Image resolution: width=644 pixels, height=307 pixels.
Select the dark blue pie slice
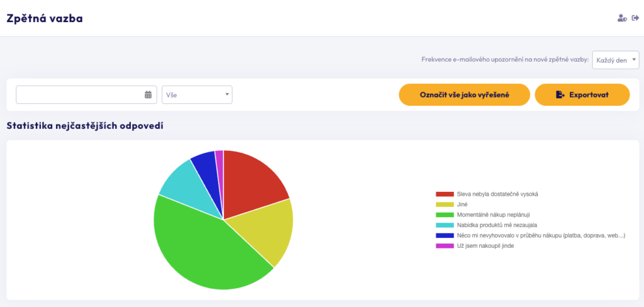(x=206, y=167)
